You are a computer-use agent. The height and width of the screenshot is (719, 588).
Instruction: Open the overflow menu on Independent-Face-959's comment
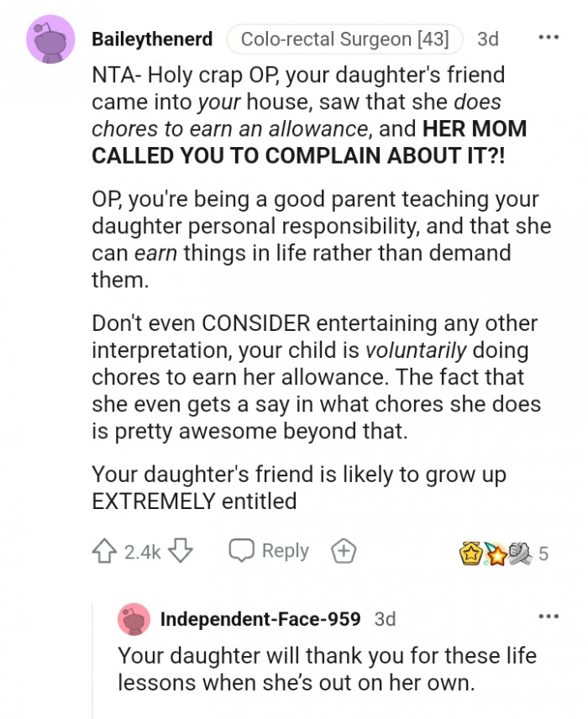pos(550,616)
